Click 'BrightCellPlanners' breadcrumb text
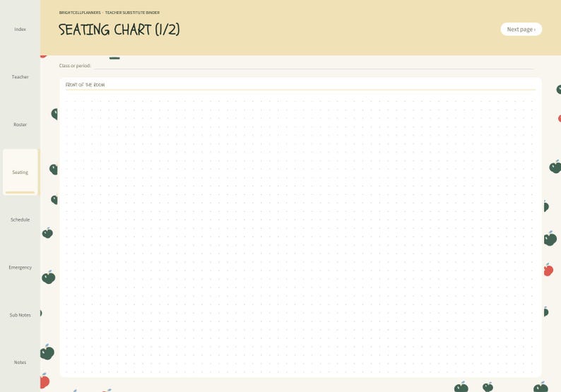The height and width of the screenshot is (392, 561). 80,13
